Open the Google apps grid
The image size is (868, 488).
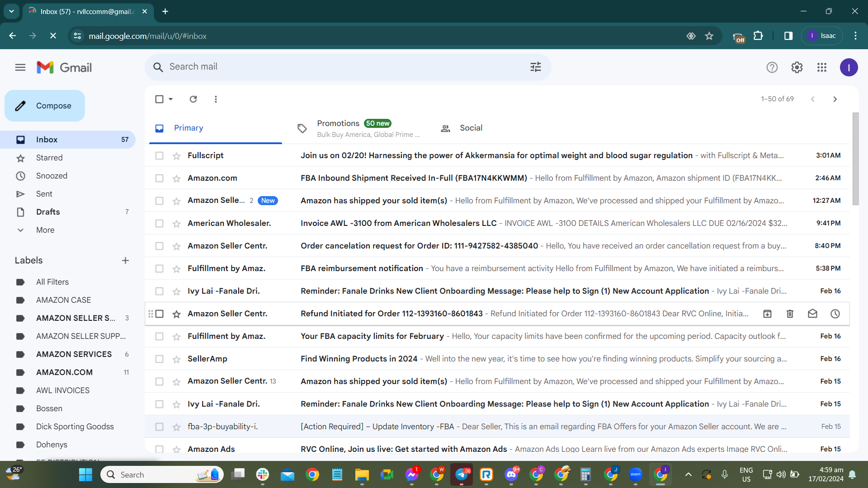point(822,67)
